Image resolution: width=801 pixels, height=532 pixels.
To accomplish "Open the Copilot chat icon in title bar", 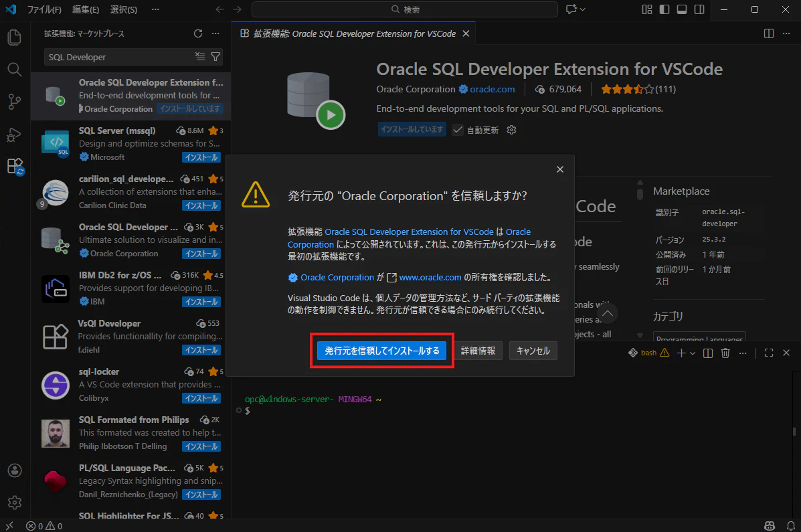I will point(571,9).
